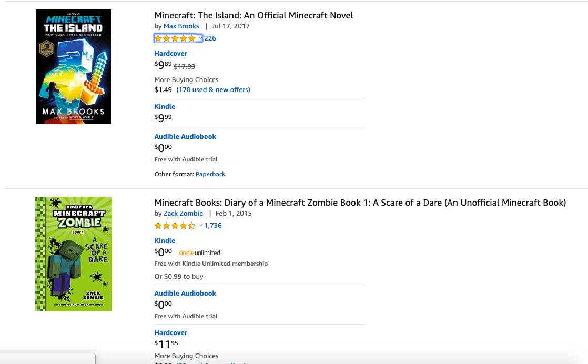The height and width of the screenshot is (364, 588).
Task: Select Hardcover format priced at $11.95
Action: pyautogui.click(x=171, y=333)
